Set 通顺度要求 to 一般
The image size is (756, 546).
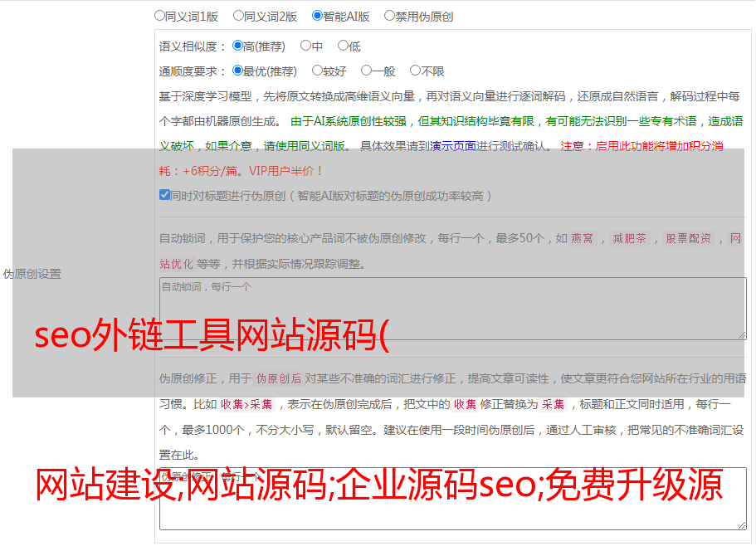367,71
